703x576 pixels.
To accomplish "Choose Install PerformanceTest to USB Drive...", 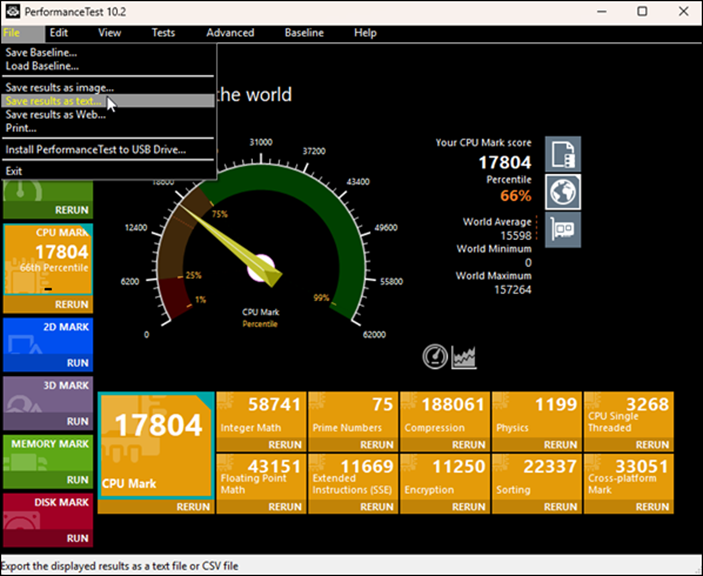I will (108, 149).
